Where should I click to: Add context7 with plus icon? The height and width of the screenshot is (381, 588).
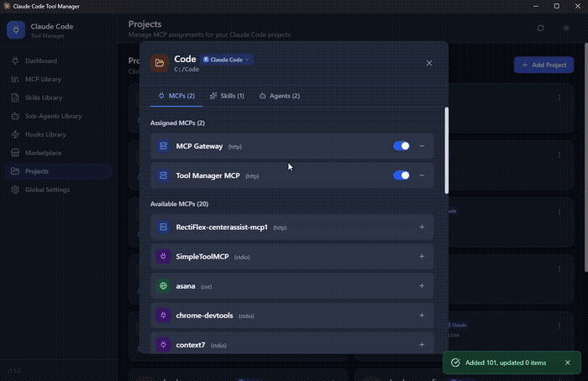click(422, 345)
